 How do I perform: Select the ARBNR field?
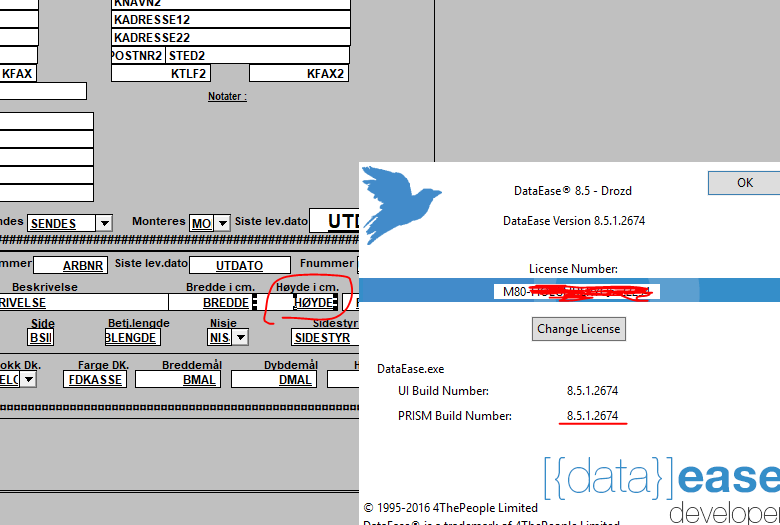pos(70,265)
